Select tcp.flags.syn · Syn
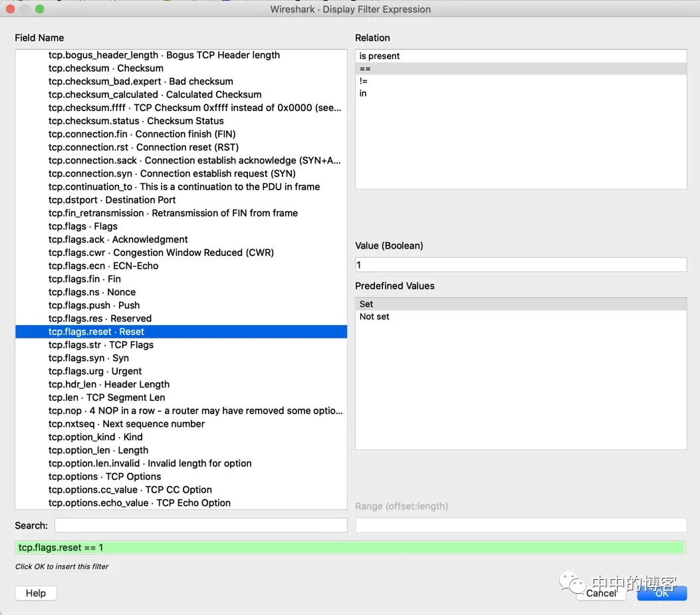The width and height of the screenshot is (700, 615). pos(181,358)
